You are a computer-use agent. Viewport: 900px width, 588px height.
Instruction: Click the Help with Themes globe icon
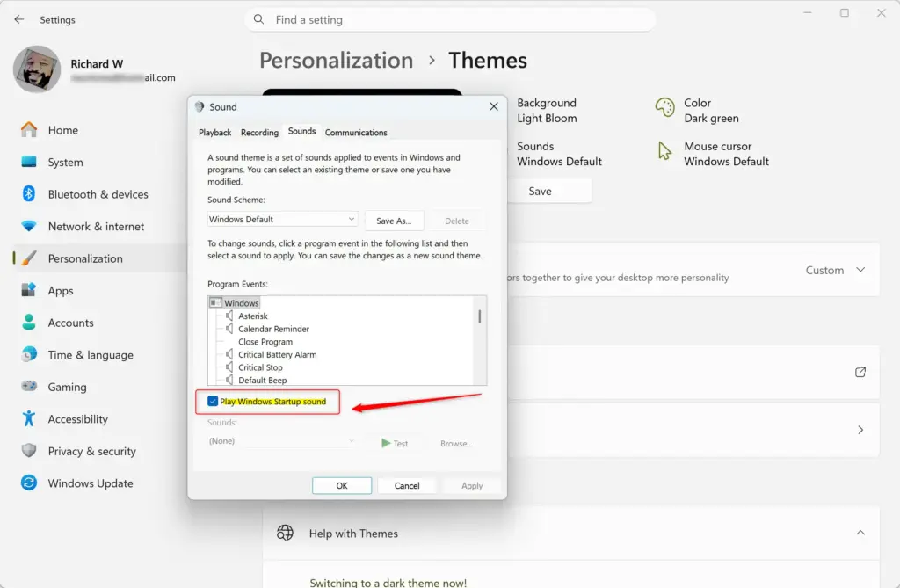286,533
